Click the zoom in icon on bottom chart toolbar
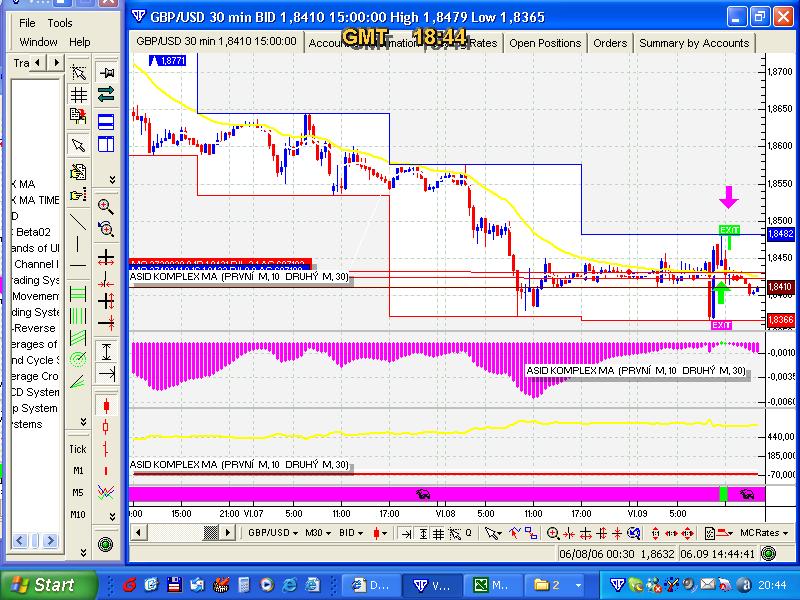Screen dimensions: 800x600 [553, 533]
